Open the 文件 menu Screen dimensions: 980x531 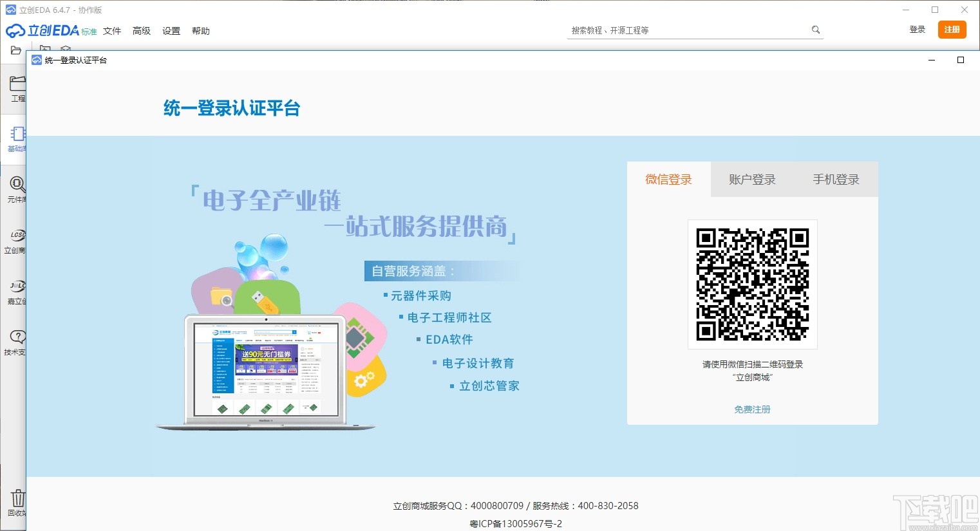[112, 31]
